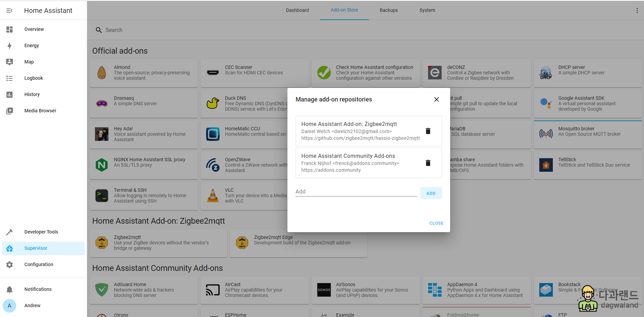Click the search magnifier icon
The width and height of the screenshot is (644, 317).
point(99,30)
